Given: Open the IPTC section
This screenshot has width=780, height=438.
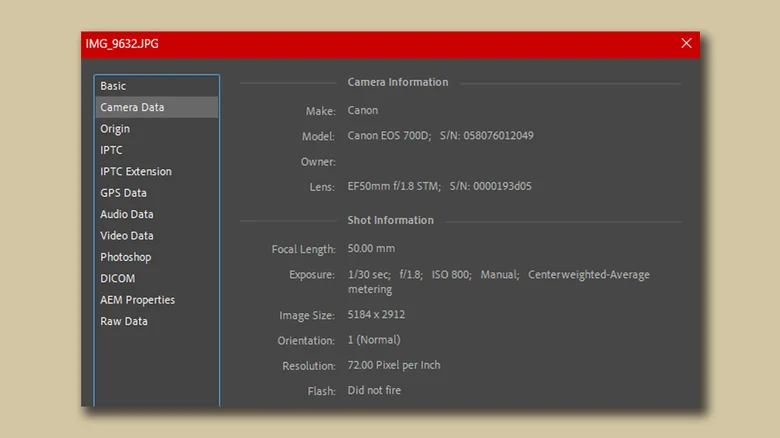Looking at the screenshot, I should coord(111,150).
